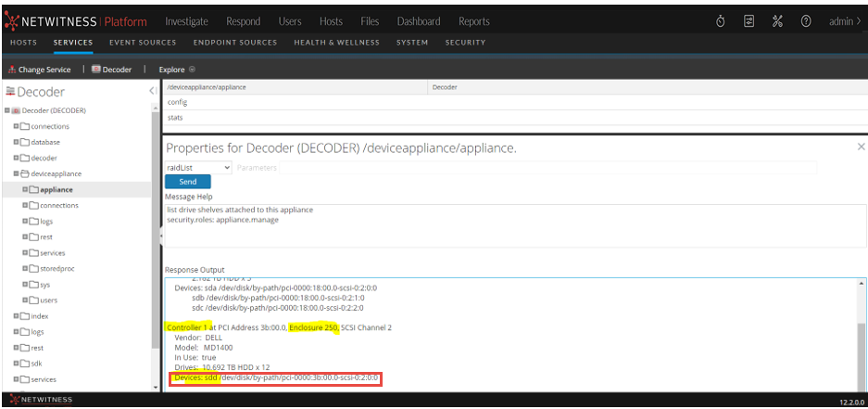Close the Properties panel with X
Image resolution: width=868 pixels, height=409 pixels.
(x=861, y=147)
